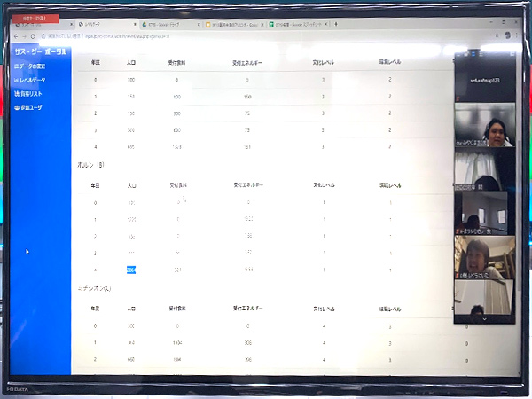Click the サス・ザー ポータル site title

(41, 51)
